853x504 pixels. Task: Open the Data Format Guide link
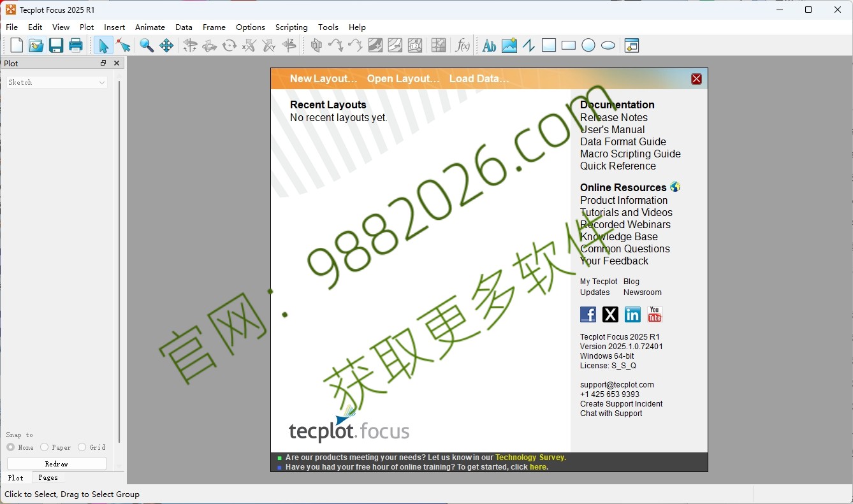pos(623,141)
